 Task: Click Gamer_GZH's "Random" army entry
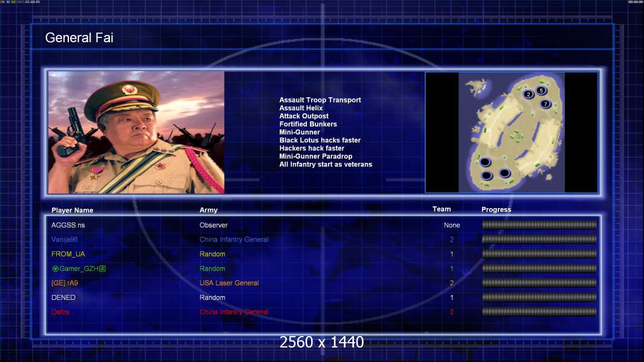coord(212,268)
